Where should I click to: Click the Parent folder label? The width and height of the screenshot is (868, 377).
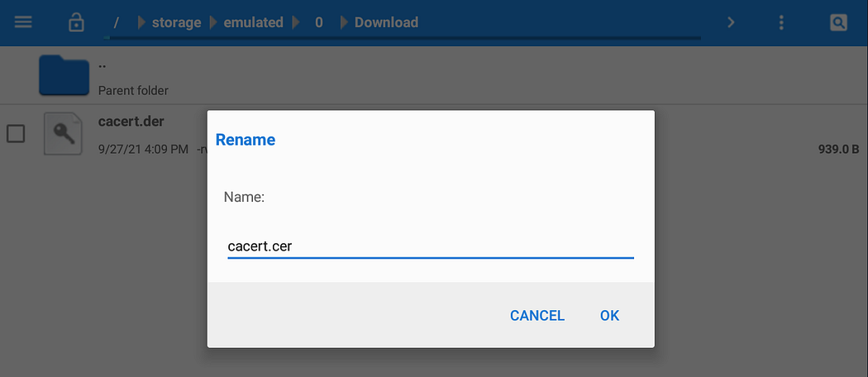[x=133, y=90]
